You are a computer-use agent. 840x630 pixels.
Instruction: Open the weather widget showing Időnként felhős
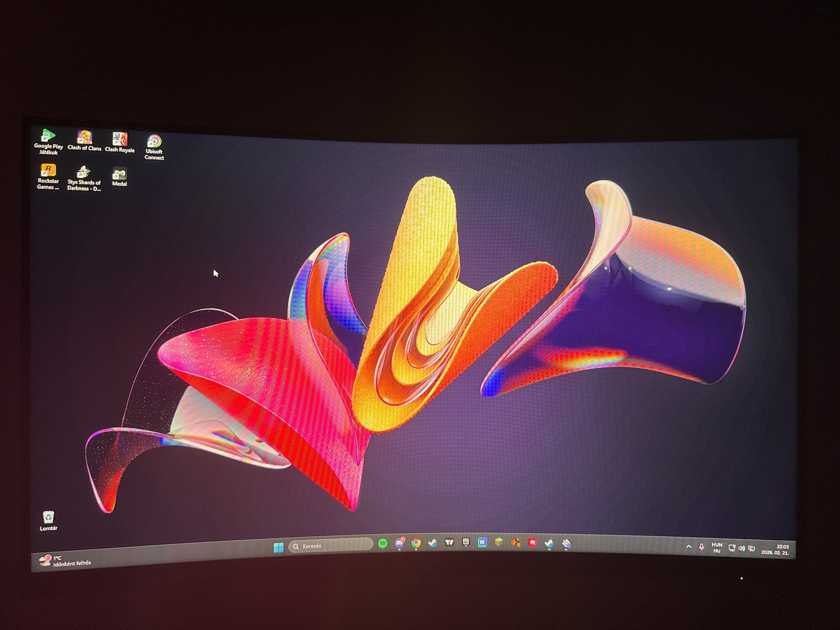coord(66,561)
